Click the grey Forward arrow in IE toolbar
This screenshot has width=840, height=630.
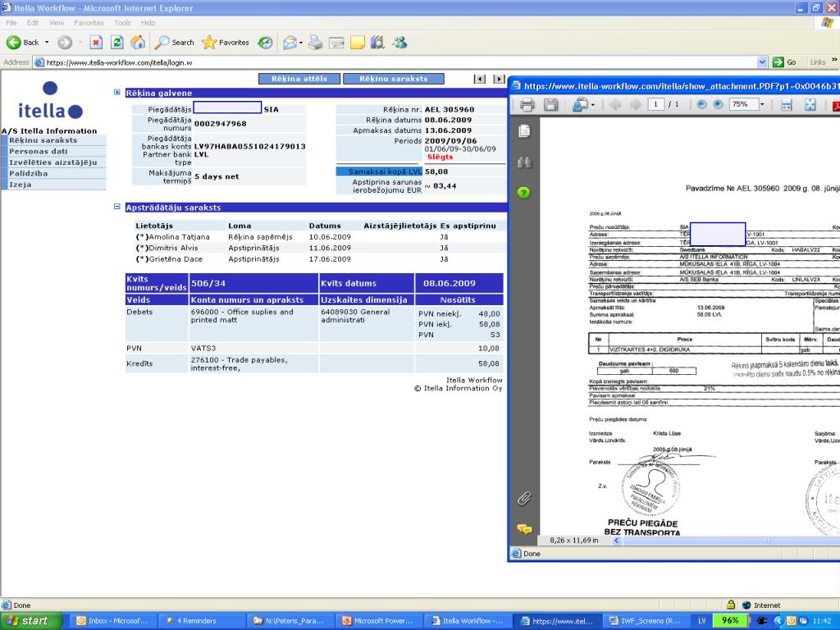[65, 43]
